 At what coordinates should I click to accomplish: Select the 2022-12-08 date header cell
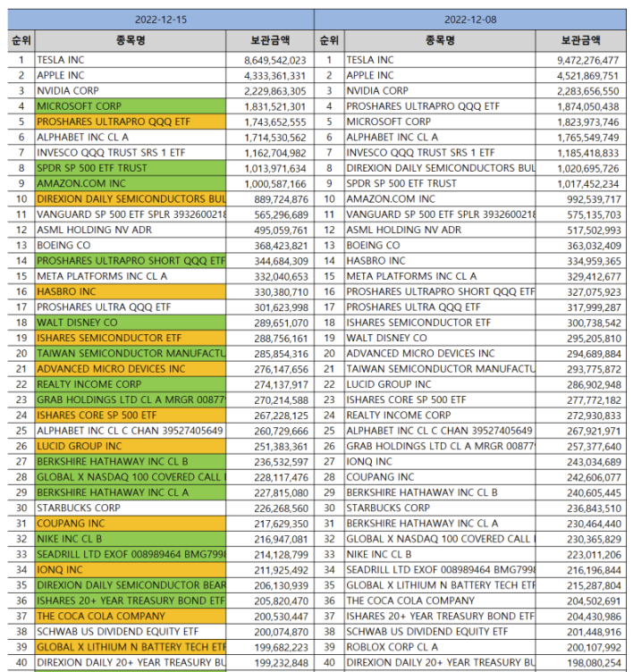(x=470, y=20)
